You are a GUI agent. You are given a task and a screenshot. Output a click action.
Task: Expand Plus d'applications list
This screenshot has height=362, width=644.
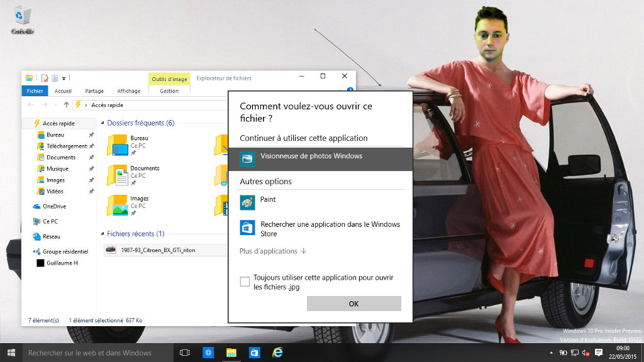point(273,251)
